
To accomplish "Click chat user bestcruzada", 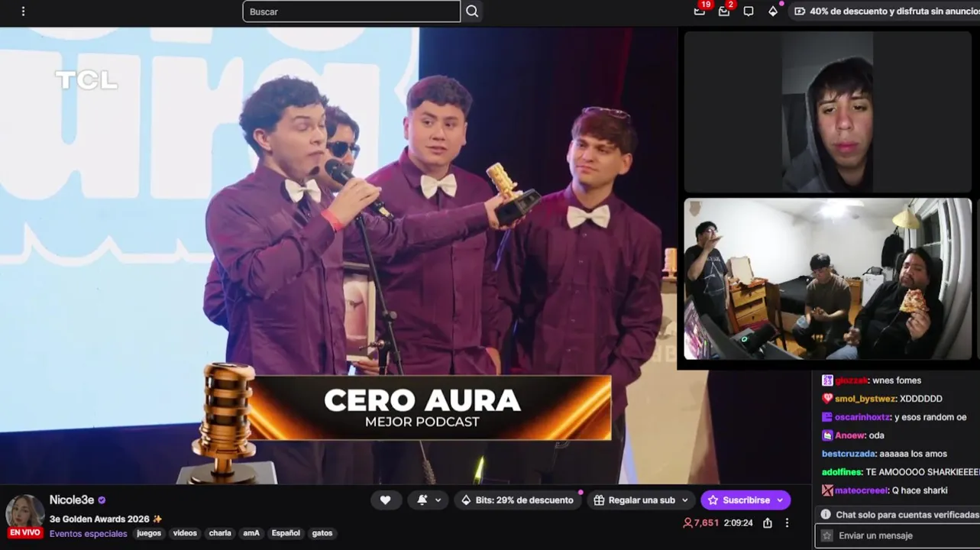I will pos(849,454).
